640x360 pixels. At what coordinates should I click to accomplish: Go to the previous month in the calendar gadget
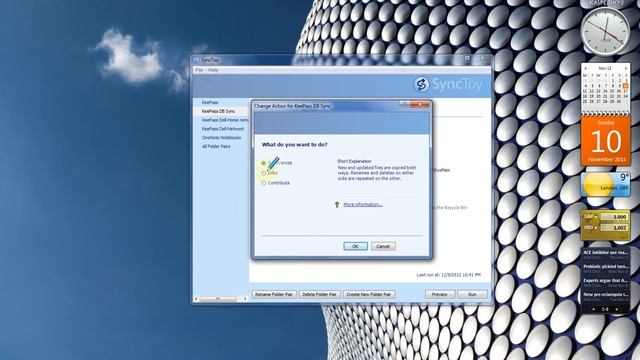click(x=585, y=68)
